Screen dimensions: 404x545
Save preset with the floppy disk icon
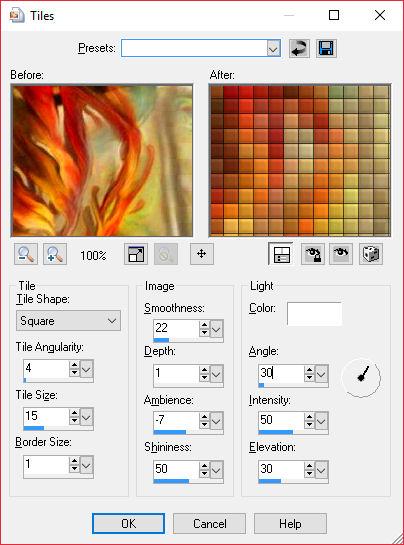(326, 48)
